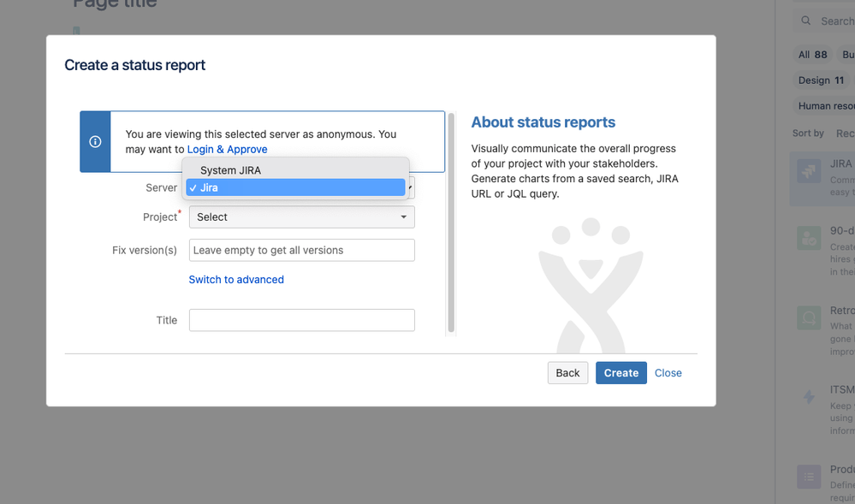
Task: Choose the checked Jira server option
Action: pyautogui.click(x=295, y=187)
